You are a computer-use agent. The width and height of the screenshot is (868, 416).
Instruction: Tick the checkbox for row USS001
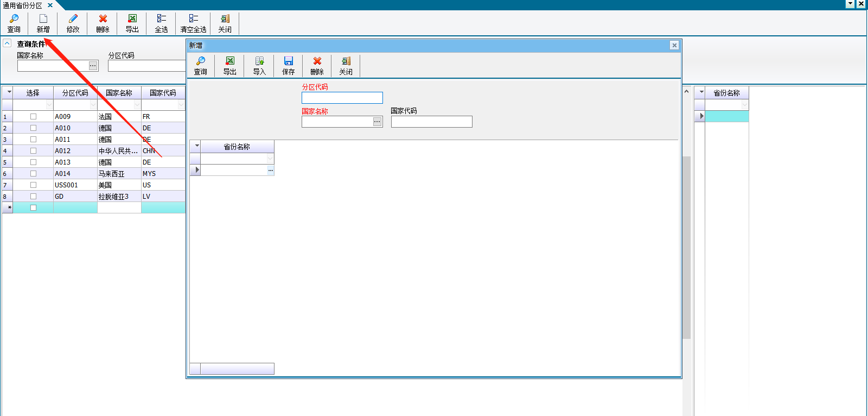[33, 185]
